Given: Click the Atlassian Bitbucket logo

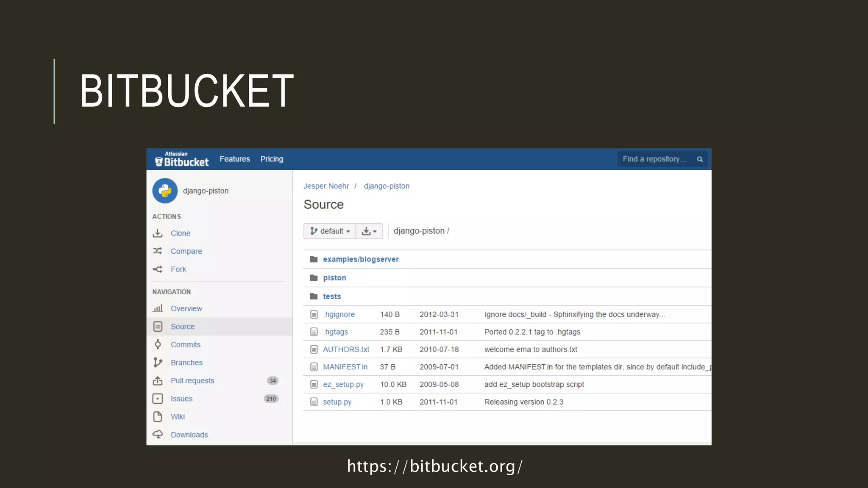Looking at the screenshot, I should 182,159.
